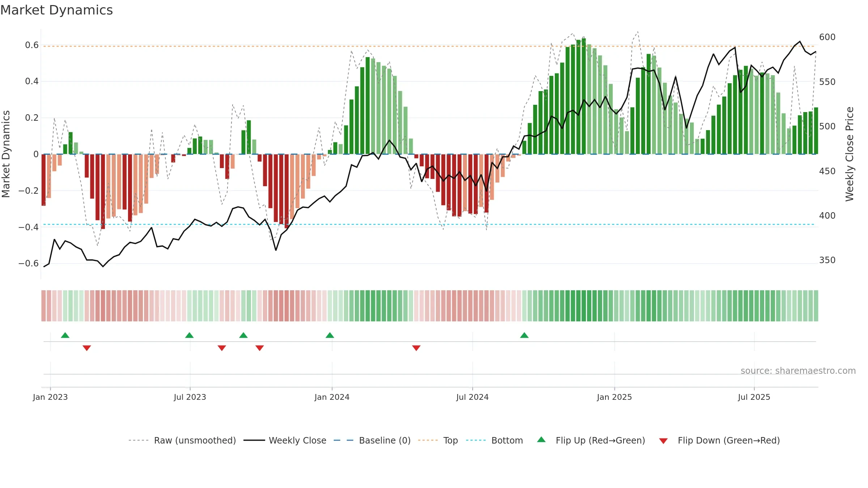Image resolution: width=868 pixels, height=488 pixels.
Task: Click the Weekly Close Price axis title
Action: [850, 154]
